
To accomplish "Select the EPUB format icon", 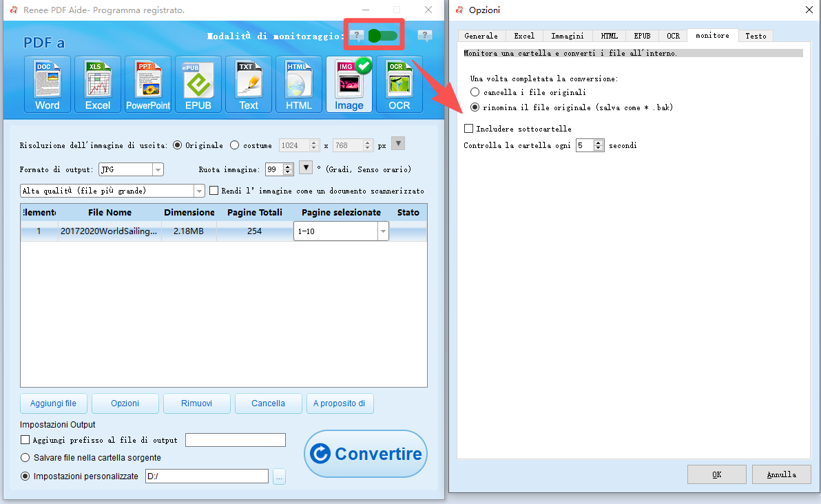I will click(198, 84).
